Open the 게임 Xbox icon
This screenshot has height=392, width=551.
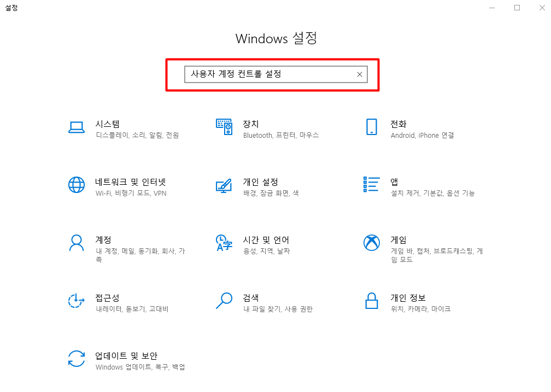[372, 243]
